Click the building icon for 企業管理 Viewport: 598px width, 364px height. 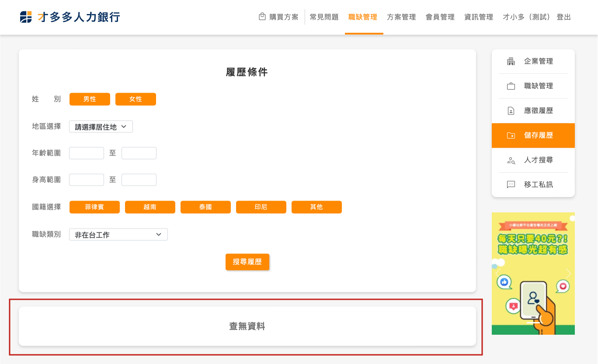pyautogui.click(x=511, y=62)
